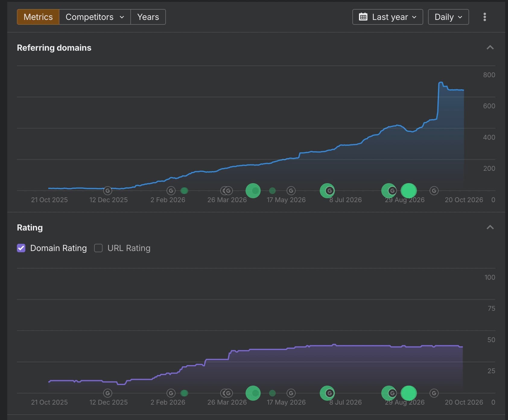
Task: Click double Google marker above 26 Mar 2026 in Rating chart
Action: (x=227, y=393)
